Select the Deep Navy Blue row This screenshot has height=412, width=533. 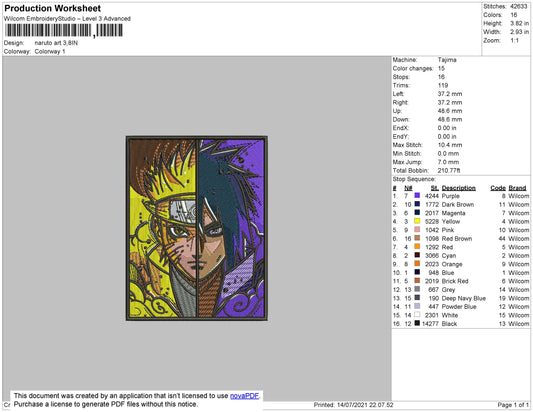click(461, 298)
